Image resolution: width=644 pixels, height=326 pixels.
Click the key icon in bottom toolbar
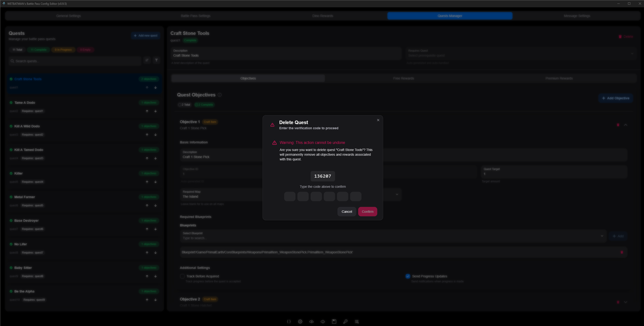tap(345, 322)
